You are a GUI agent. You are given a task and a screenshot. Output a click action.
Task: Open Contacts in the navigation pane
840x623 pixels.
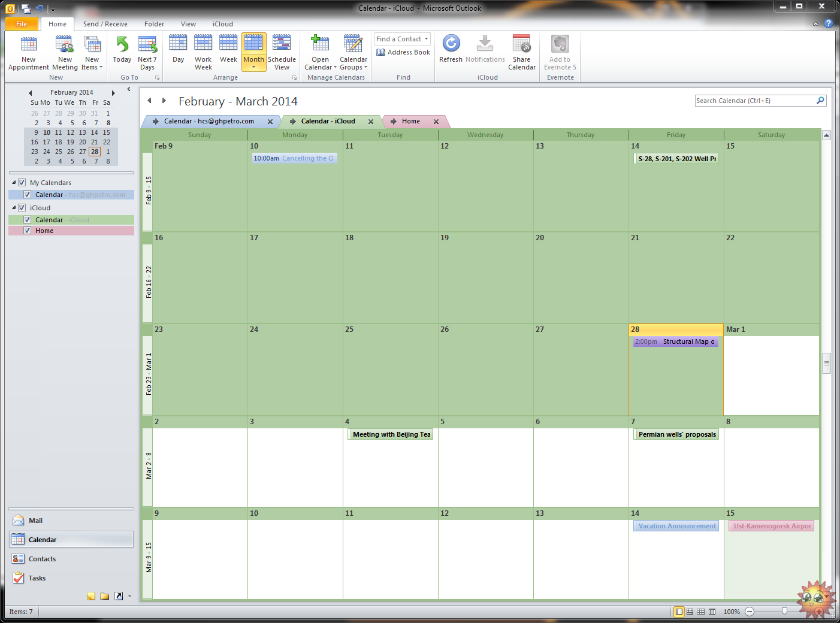click(71, 559)
